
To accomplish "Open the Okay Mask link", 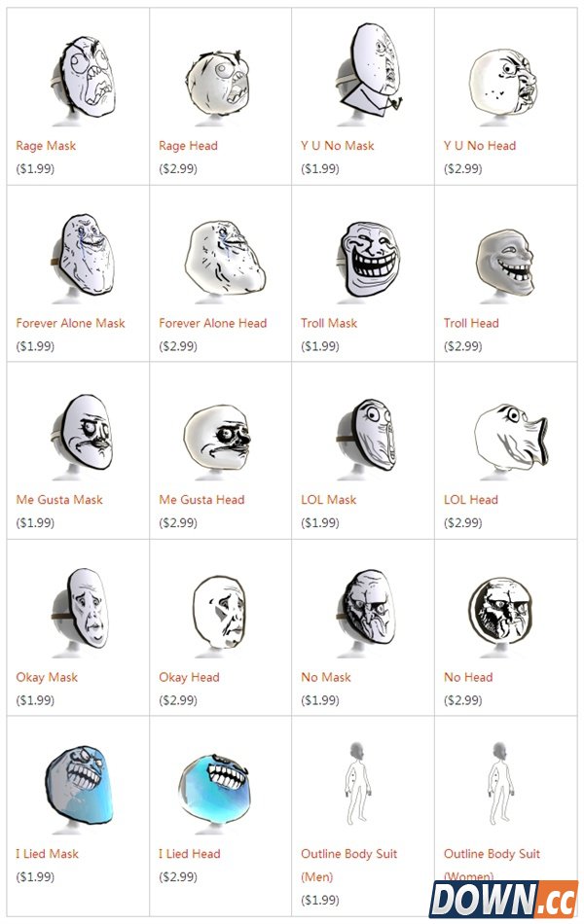I will point(47,677).
